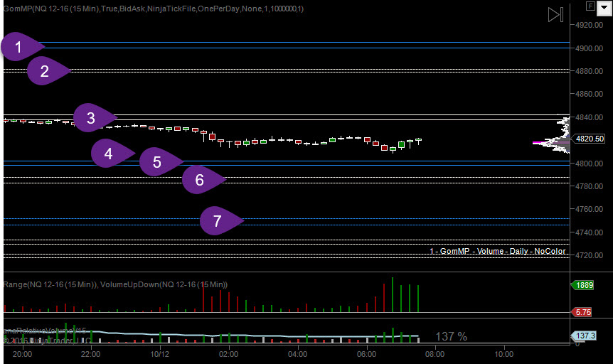Image resolution: width=613 pixels, height=364 pixels.
Task: Click the 137 % relative volume text
Action: 451,336
